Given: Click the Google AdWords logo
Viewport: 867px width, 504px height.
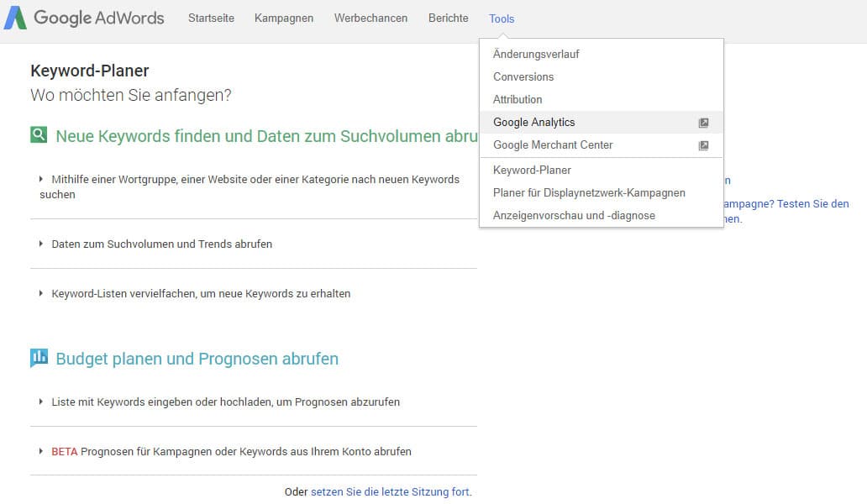Looking at the screenshot, I should pos(84,18).
